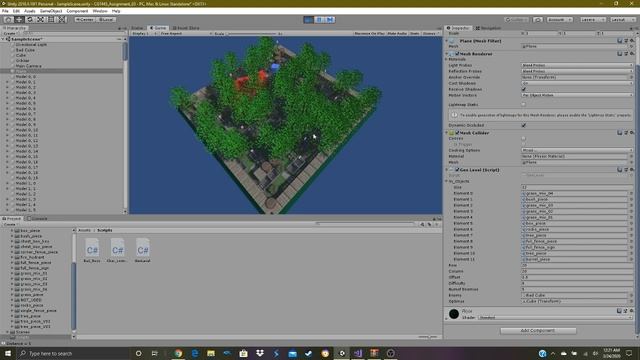The height and width of the screenshot is (360, 640).
Task: Open the Layers dropdown
Action: click(x=593, y=20)
